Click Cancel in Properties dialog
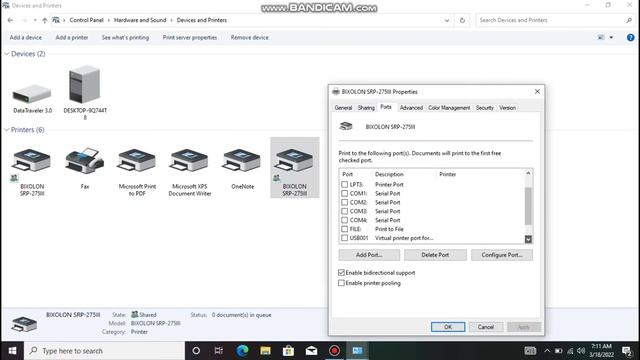Image resolution: width=640 pixels, height=360 pixels. click(x=486, y=327)
